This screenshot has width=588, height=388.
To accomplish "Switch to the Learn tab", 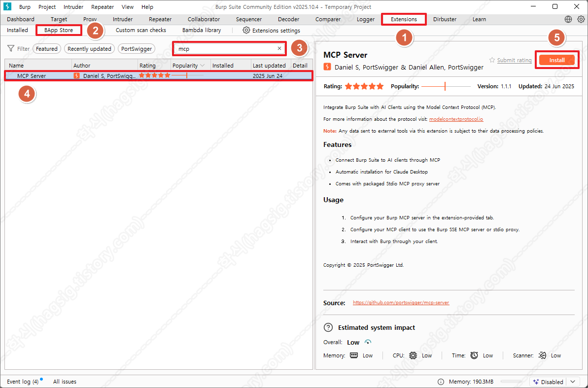I will pyautogui.click(x=479, y=19).
